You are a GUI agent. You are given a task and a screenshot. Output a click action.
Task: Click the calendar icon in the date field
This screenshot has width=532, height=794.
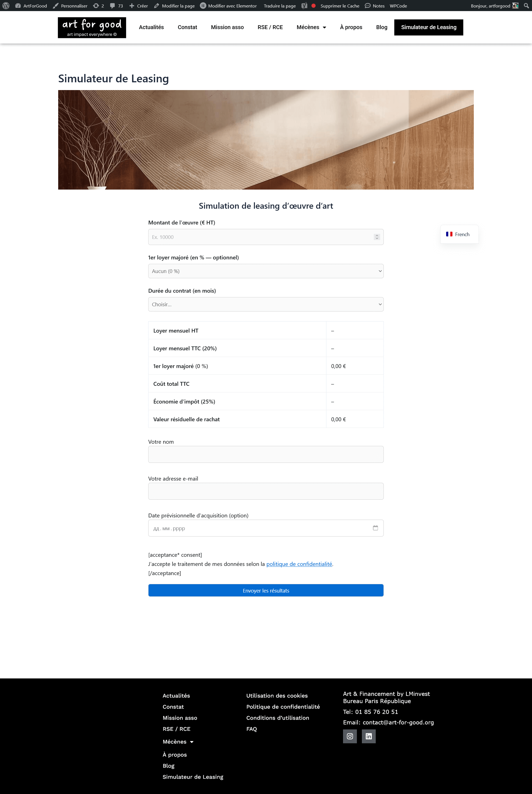point(375,528)
